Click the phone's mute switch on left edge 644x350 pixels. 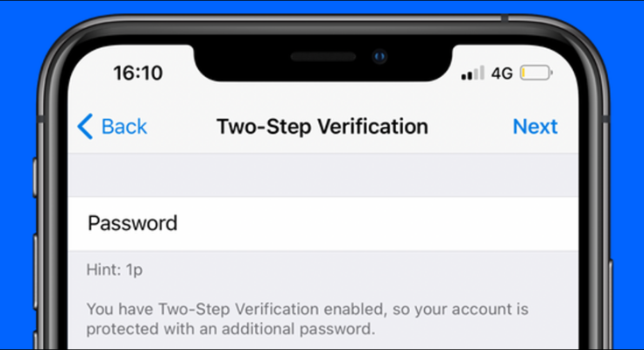tap(34, 178)
